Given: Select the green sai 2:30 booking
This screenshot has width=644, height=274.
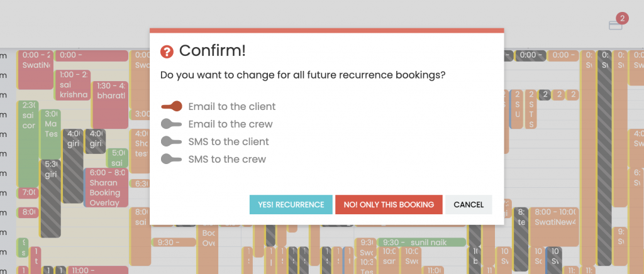Looking at the screenshot, I should [x=28, y=141].
